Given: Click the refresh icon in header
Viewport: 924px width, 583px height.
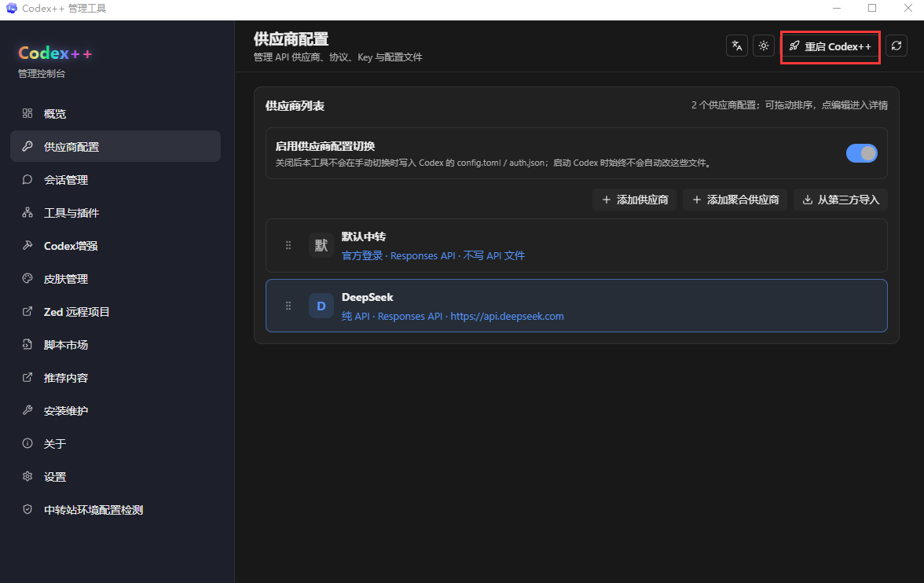Looking at the screenshot, I should (x=896, y=46).
